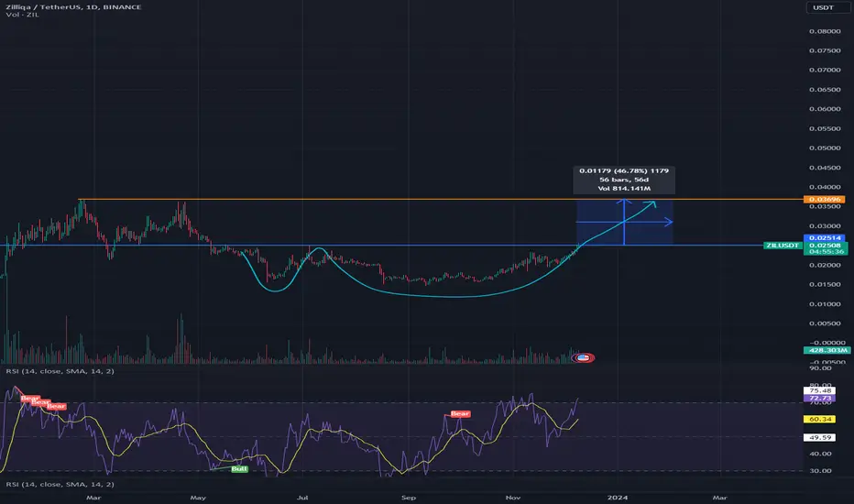Screen dimensions: 854x504
Task: Click the US flag economic event icon
Action: tap(584, 358)
